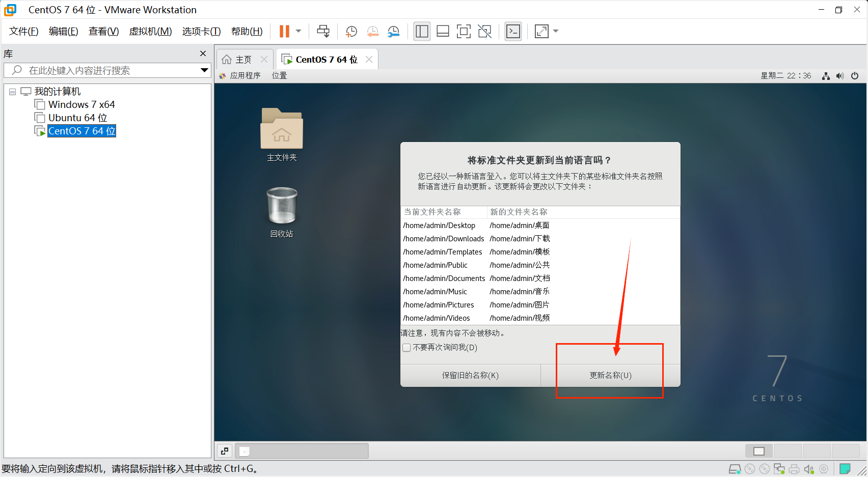Select the /home/admin/Templates row
Screen dimensions: 868x477
(540, 252)
